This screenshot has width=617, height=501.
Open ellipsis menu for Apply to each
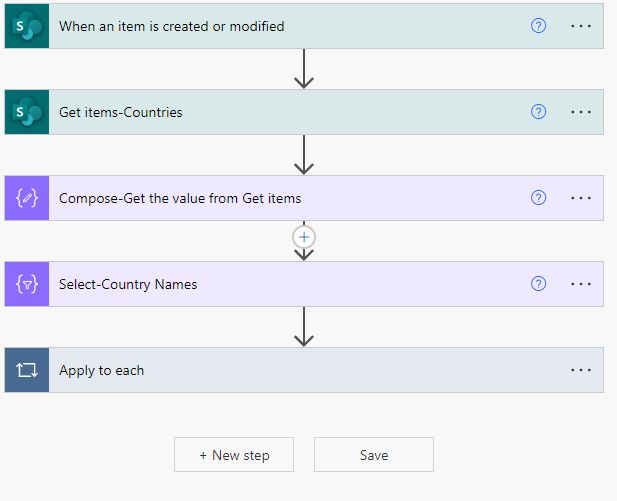[x=581, y=370]
